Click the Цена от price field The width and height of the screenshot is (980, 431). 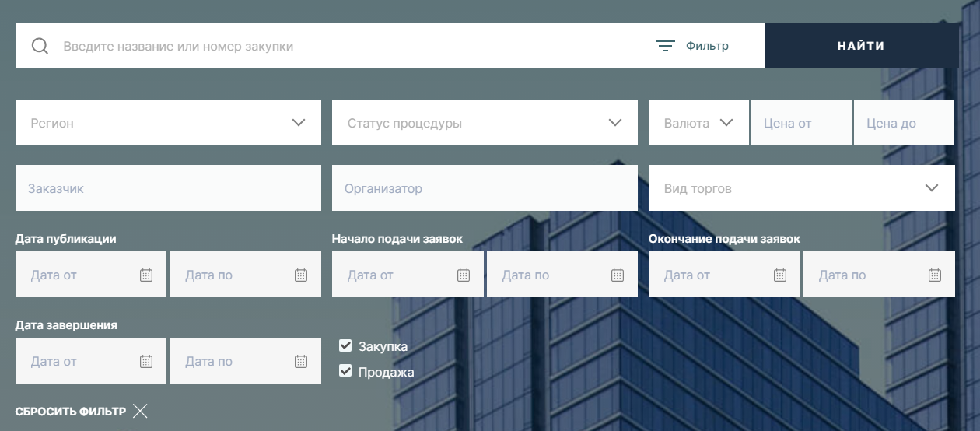click(801, 123)
